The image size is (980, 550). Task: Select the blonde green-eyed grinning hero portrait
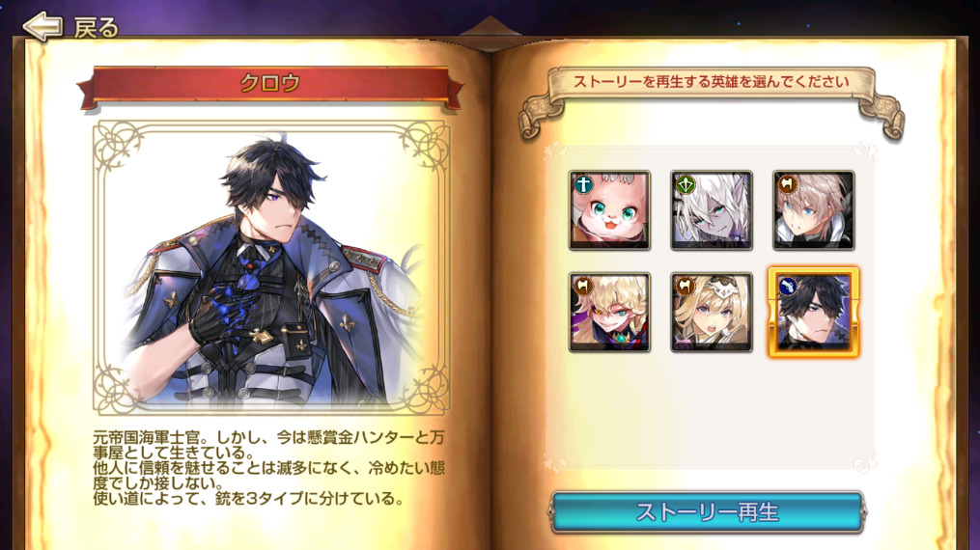click(x=609, y=312)
